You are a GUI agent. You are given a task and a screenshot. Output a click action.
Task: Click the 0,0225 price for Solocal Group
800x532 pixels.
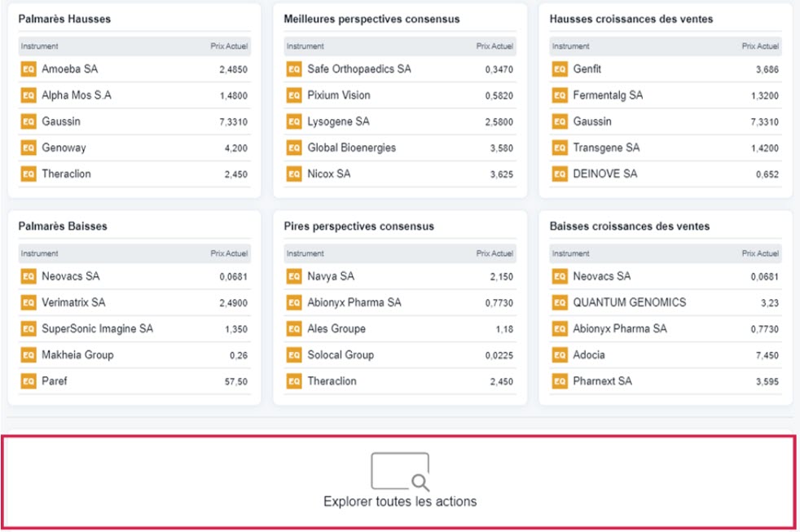499,355
